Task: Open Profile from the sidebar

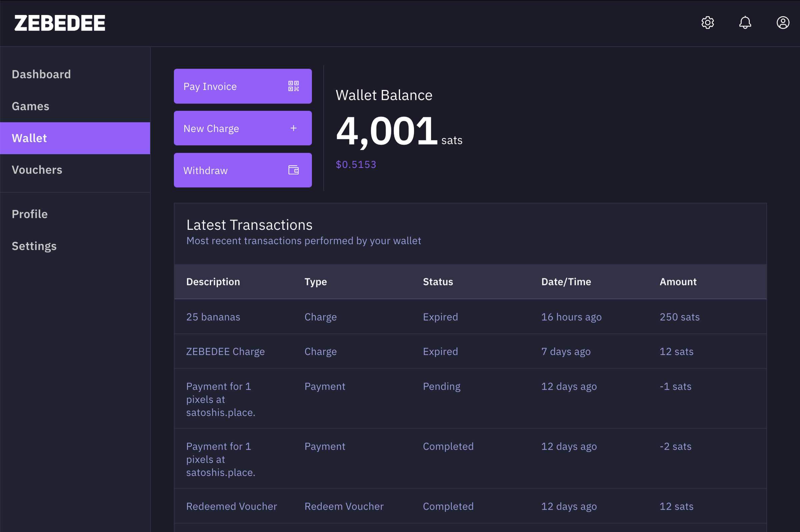Action: [30, 214]
